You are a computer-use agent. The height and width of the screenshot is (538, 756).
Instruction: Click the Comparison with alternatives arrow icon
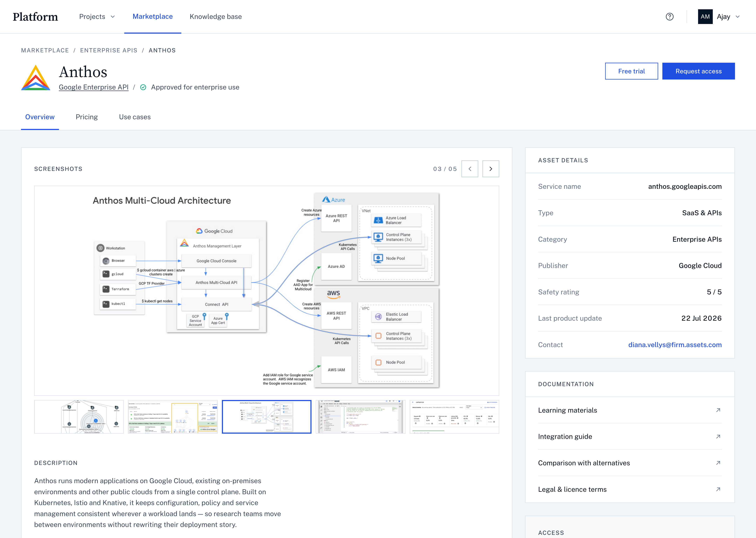(x=718, y=463)
